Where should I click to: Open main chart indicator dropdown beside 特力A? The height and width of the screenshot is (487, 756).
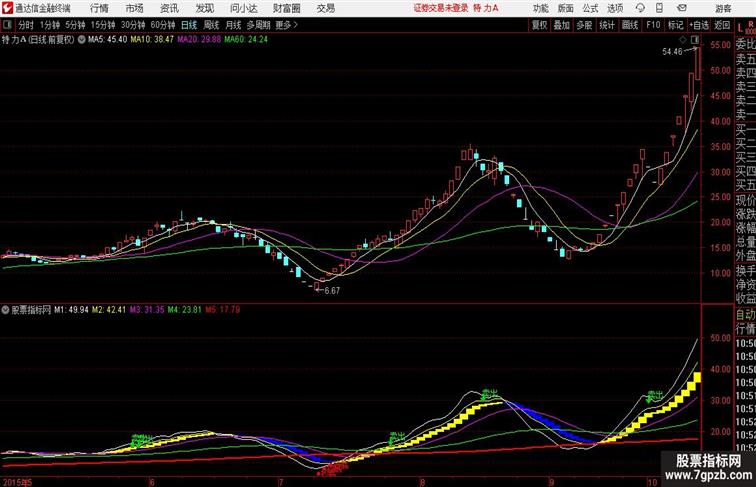tap(81, 40)
